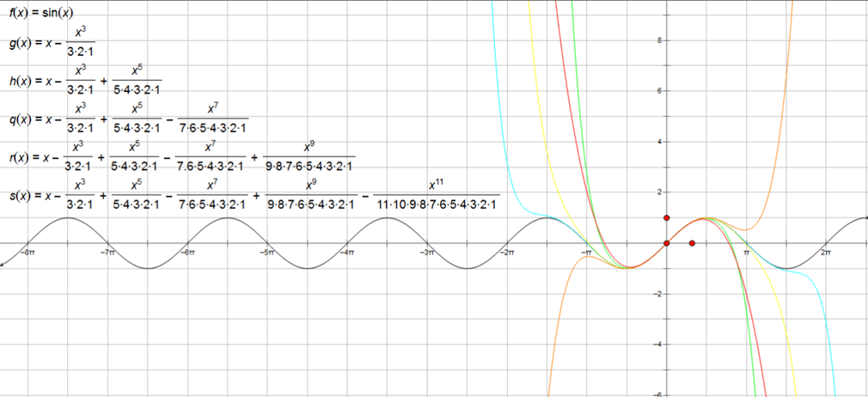Image resolution: width=868 pixels, height=397 pixels.
Task: Click the −6π label on the x-axis
Action: coord(187,252)
